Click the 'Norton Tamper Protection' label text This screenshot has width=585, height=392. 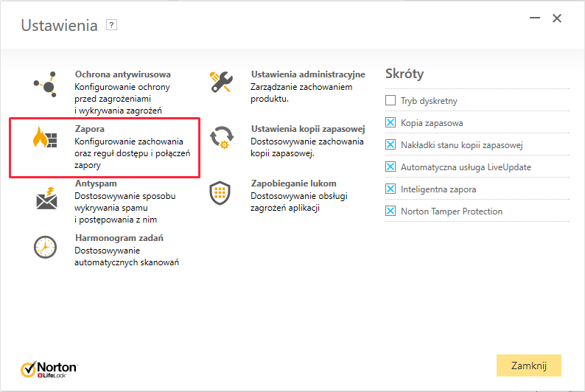click(452, 211)
